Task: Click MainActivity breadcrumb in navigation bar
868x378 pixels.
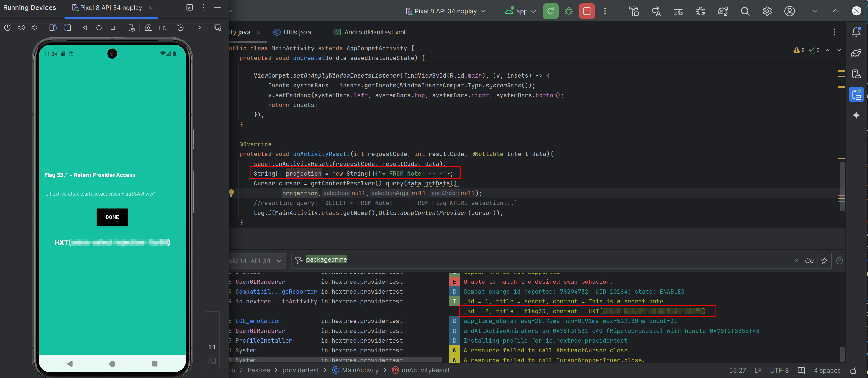Action: [355, 370]
